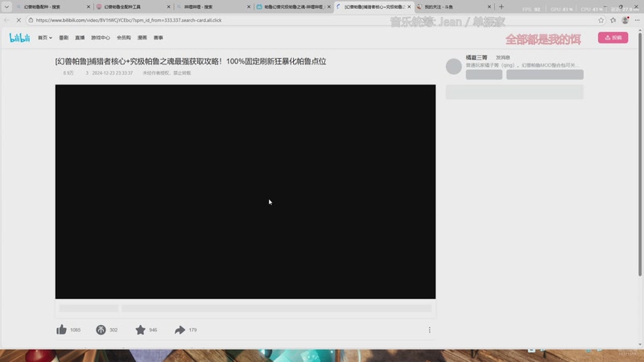This screenshot has height=362, width=644.
Task: Click the bilibili logo
Action: click(19, 38)
